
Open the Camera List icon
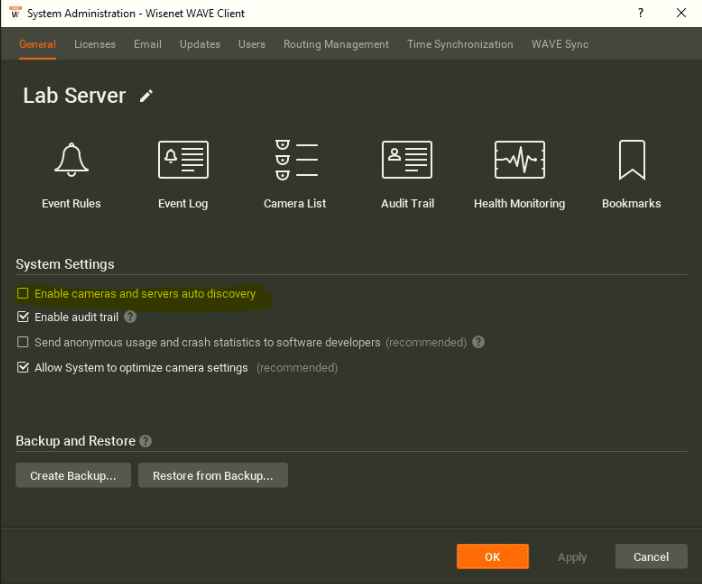pos(295,160)
